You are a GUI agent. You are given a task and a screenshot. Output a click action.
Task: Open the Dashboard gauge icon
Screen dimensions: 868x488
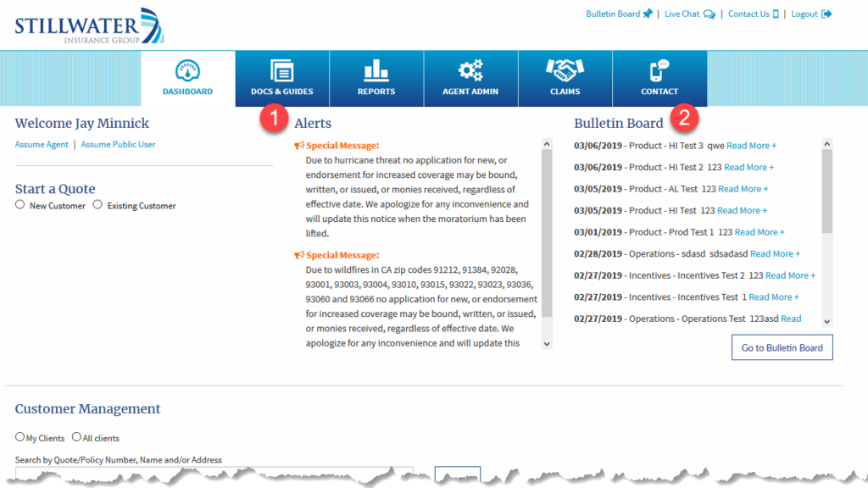pos(187,71)
